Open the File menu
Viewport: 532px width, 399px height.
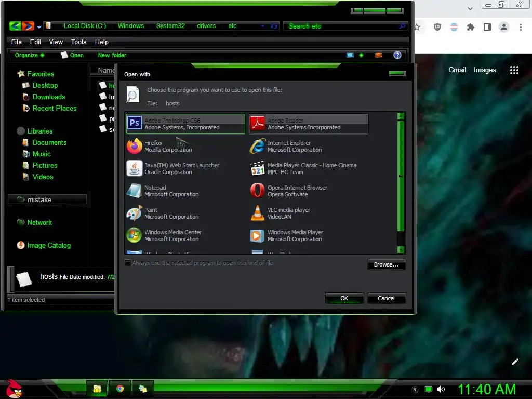tap(16, 42)
